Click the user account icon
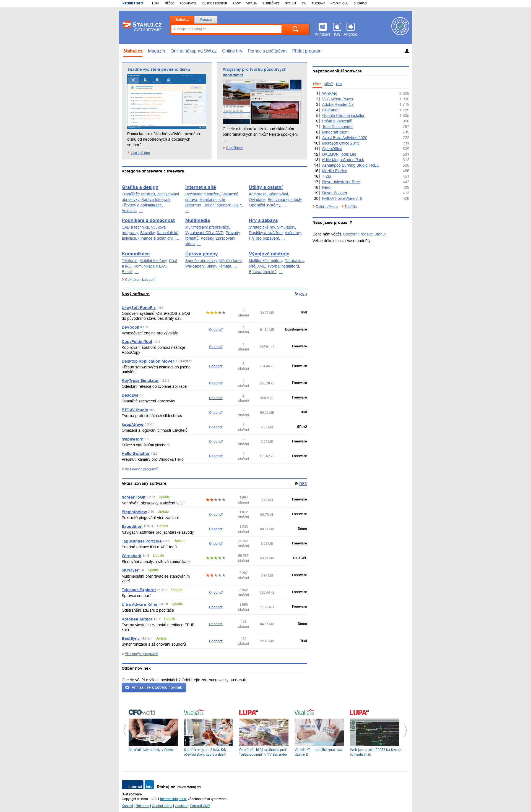Viewport: 531px width, 812px height. (407, 51)
